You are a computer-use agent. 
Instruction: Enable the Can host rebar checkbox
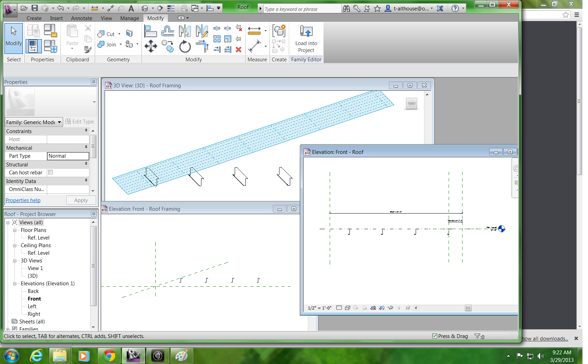[51, 172]
